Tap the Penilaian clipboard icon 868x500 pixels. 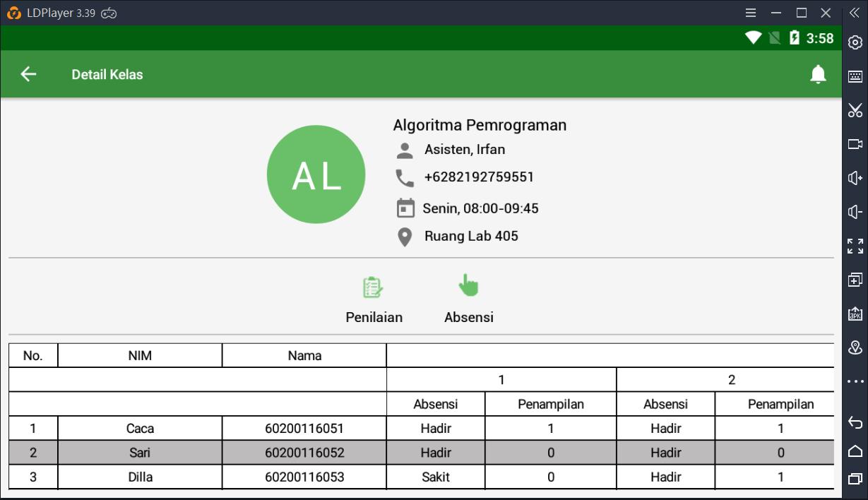(x=373, y=287)
